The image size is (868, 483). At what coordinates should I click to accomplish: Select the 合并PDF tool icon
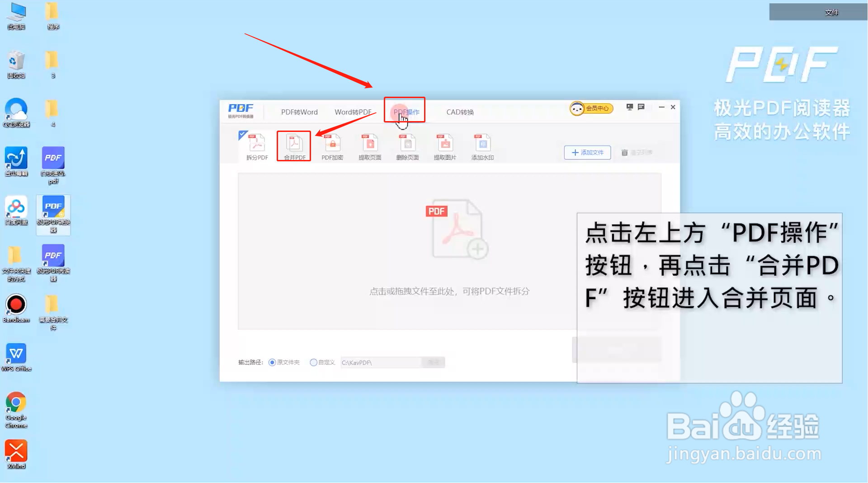click(x=294, y=147)
